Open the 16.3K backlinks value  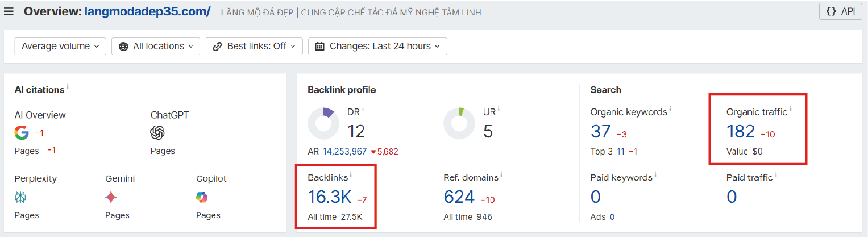tap(330, 197)
